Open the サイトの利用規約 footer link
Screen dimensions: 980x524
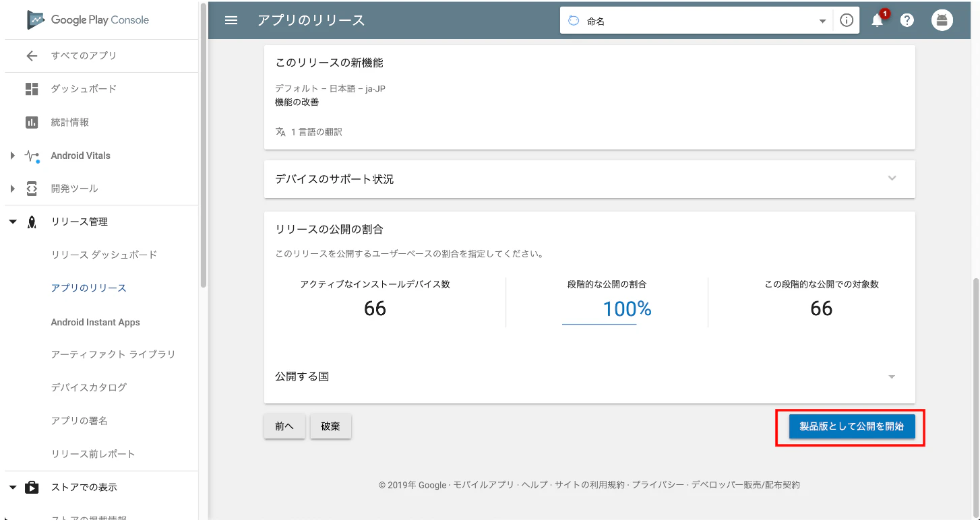(590, 485)
